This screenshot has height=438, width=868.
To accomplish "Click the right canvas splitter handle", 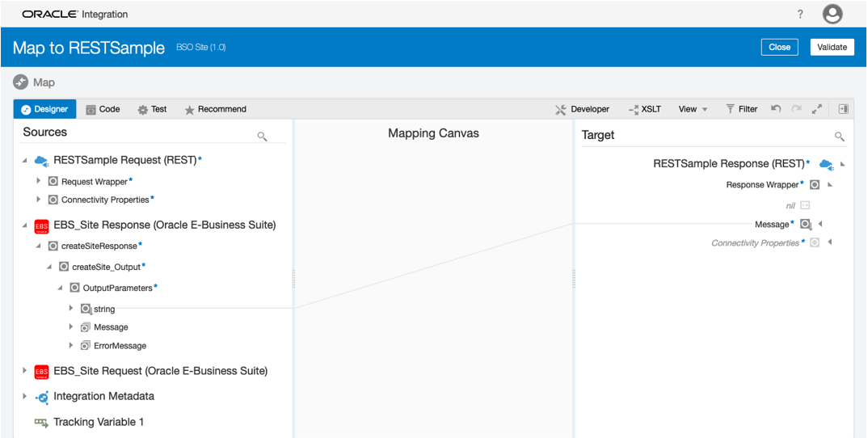I will click(574, 279).
